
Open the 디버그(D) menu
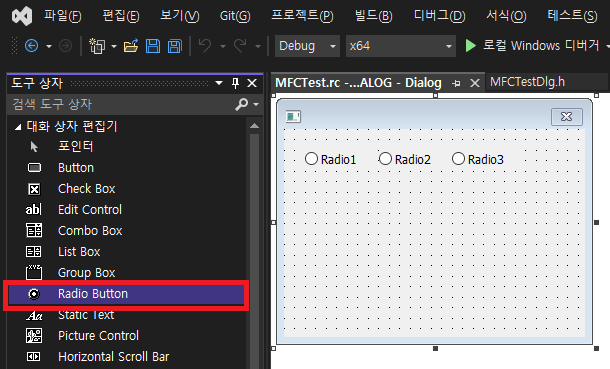(x=440, y=16)
